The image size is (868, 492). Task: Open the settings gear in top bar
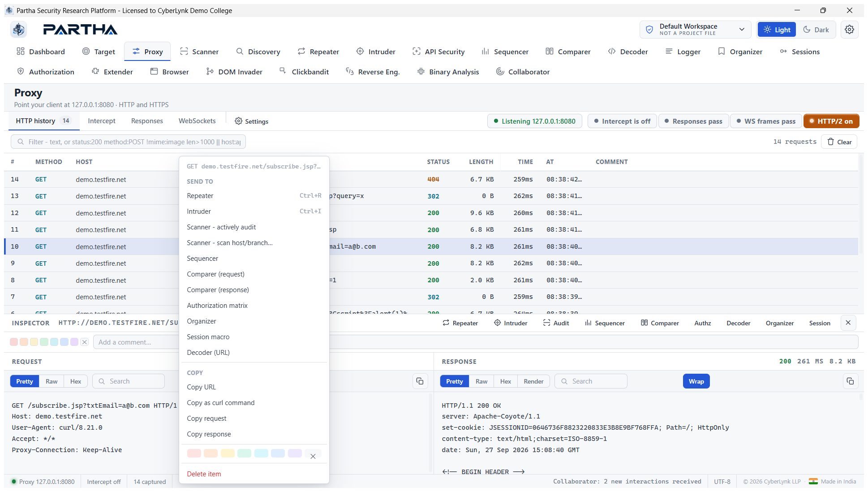click(x=849, y=30)
